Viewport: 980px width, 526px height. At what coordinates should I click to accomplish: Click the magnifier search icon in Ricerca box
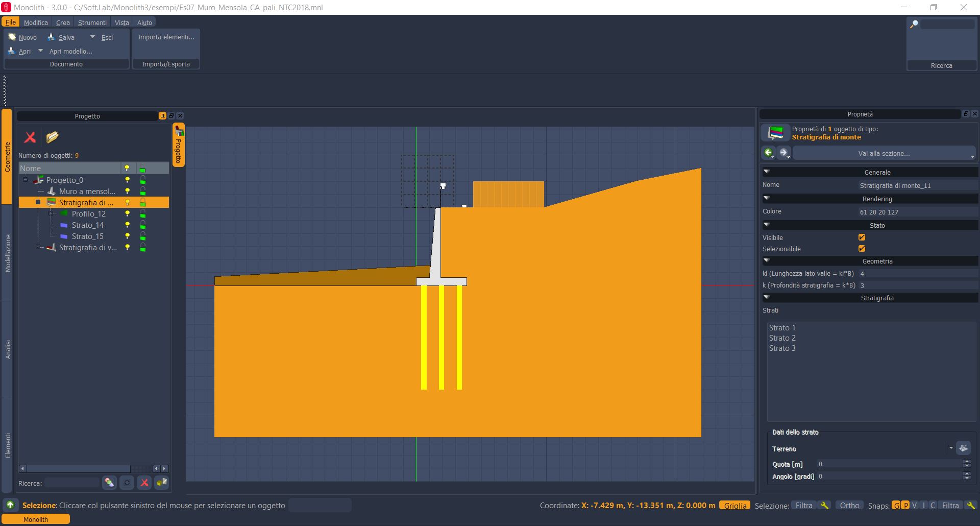[914, 24]
